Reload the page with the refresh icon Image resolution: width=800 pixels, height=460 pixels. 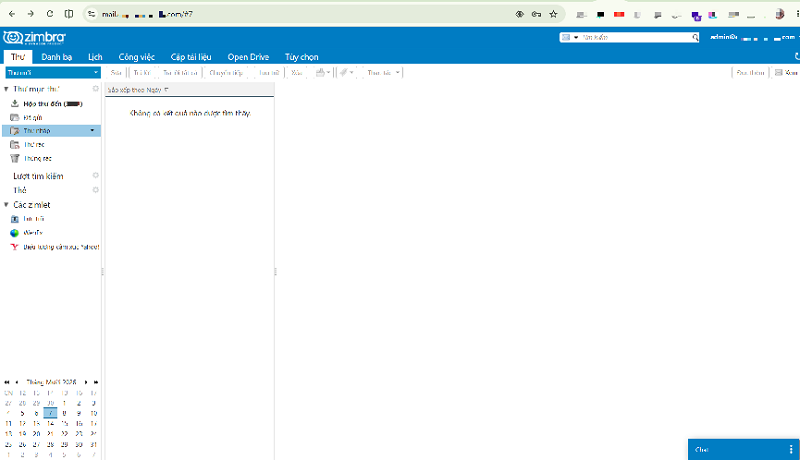[x=49, y=14]
